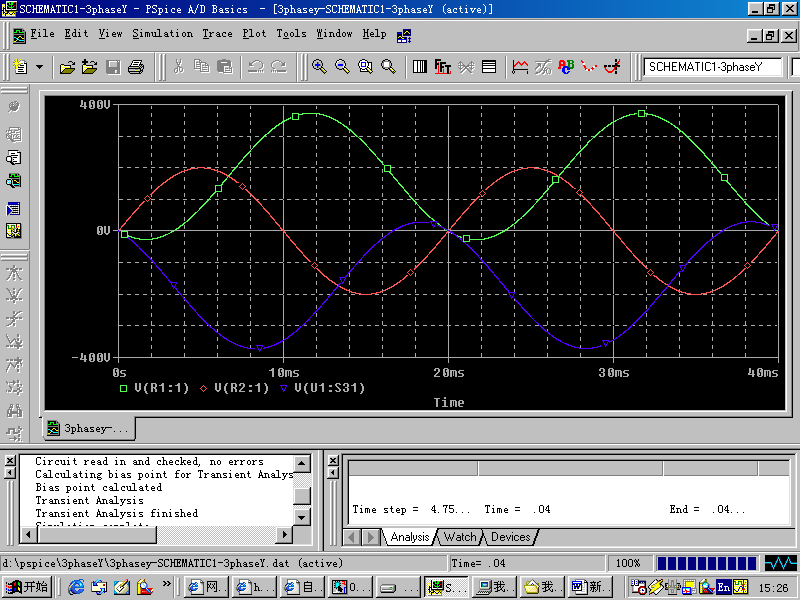The height and width of the screenshot is (600, 800).
Task: Click the Internet Explorer quick launch icon
Action: [76, 587]
